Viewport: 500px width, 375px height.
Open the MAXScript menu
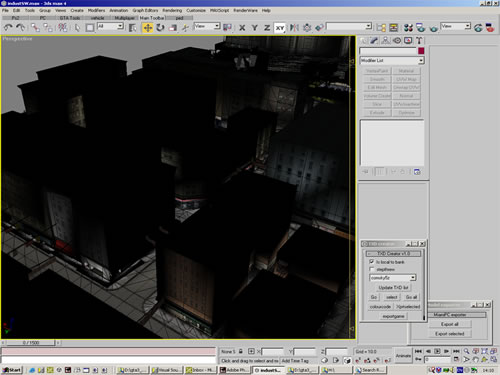[219, 10]
